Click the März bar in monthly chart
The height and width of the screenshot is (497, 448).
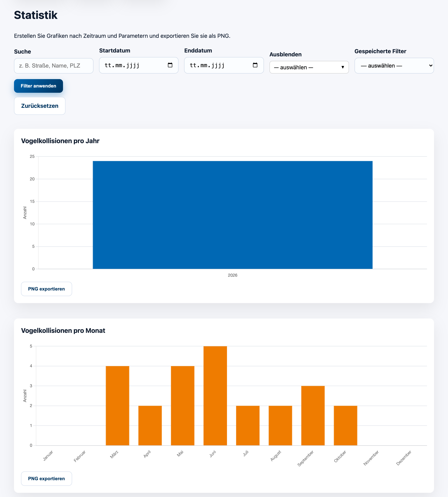tap(117, 406)
